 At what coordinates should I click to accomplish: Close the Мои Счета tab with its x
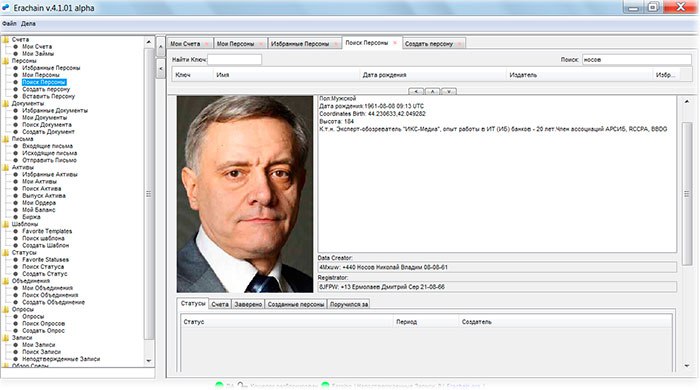tap(206, 44)
